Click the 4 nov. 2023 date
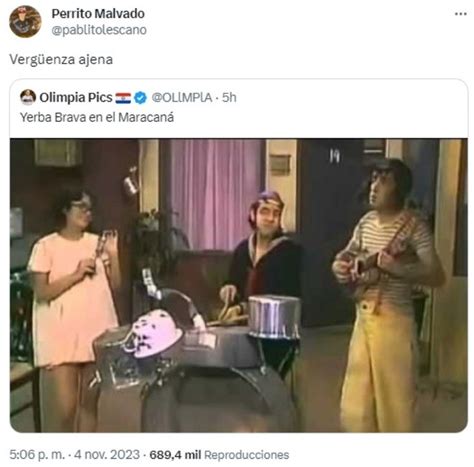This screenshot has height=467, width=474. click(x=107, y=455)
